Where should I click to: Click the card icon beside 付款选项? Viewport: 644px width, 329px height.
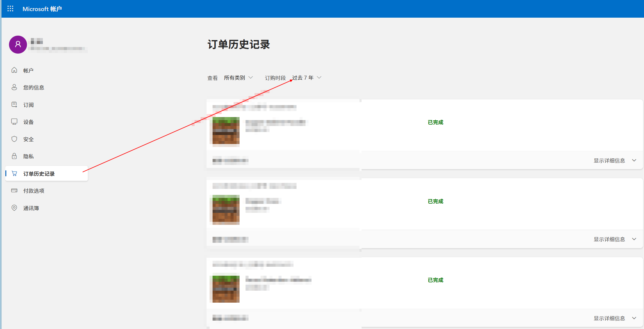click(14, 190)
